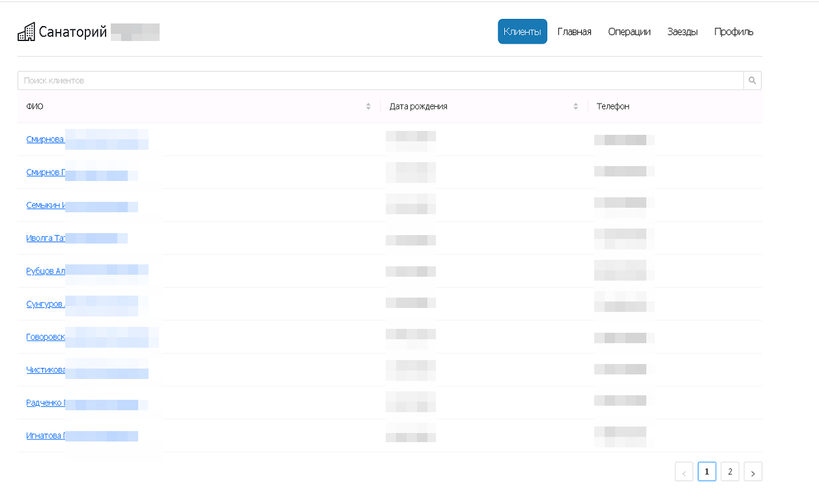Go to the Заезды section

point(682,31)
